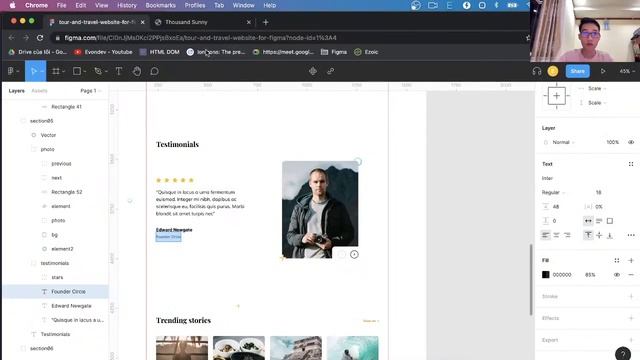Open the Regular font weight dropdown

click(553, 192)
